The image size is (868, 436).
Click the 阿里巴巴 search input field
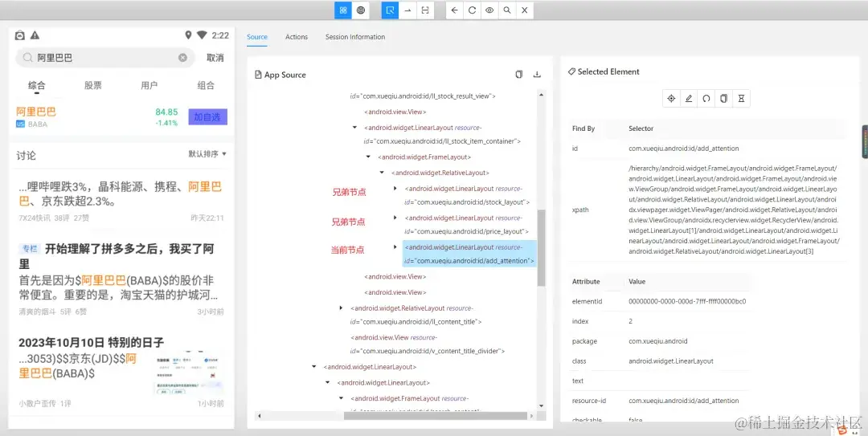105,58
